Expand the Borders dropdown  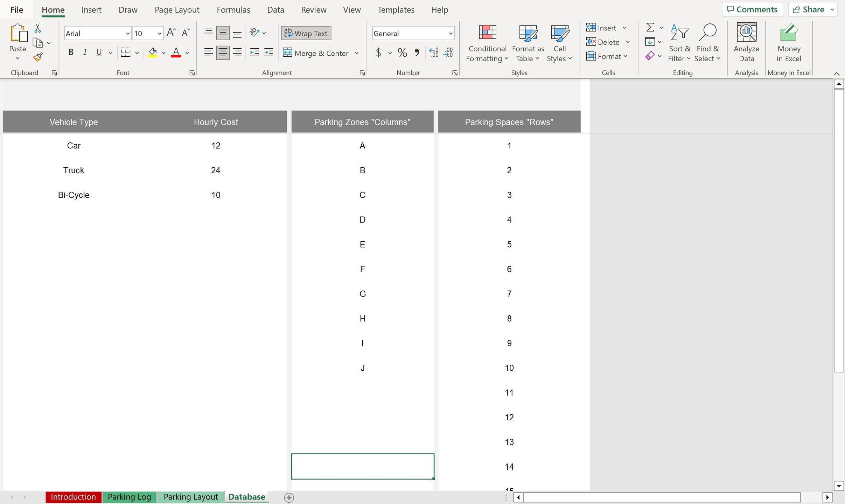pos(137,52)
